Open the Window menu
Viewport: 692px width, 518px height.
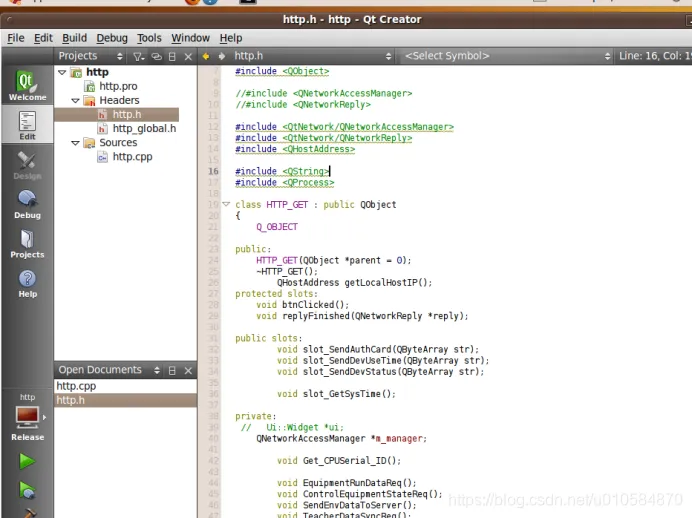point(190,38)
